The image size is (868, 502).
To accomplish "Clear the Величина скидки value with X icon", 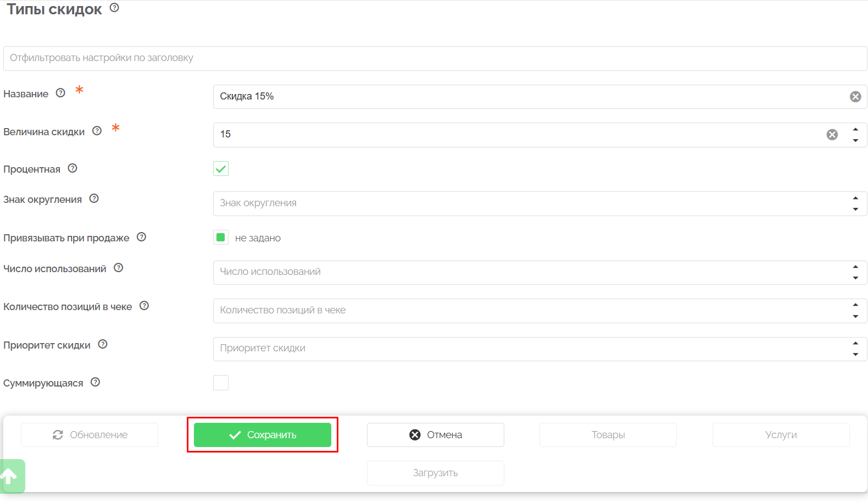I will click(x=832, y=135).
